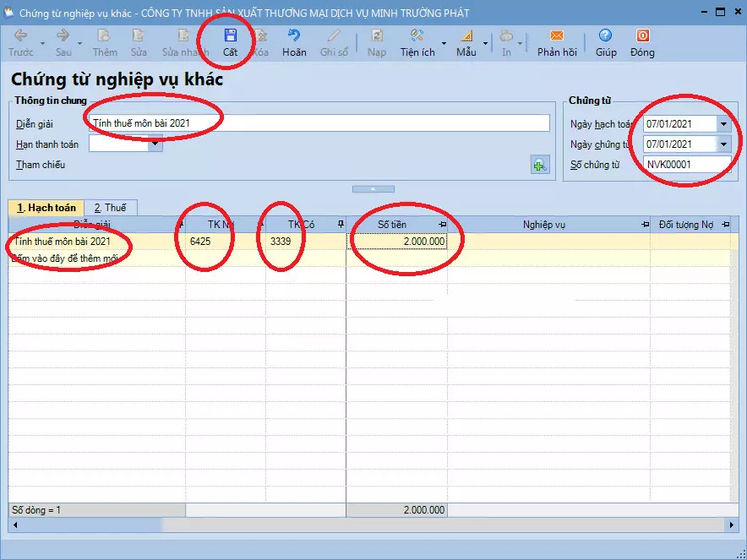Close the voucher with Đóng
This screenshot has width=747, height=560.
click(x=642, y=42)
